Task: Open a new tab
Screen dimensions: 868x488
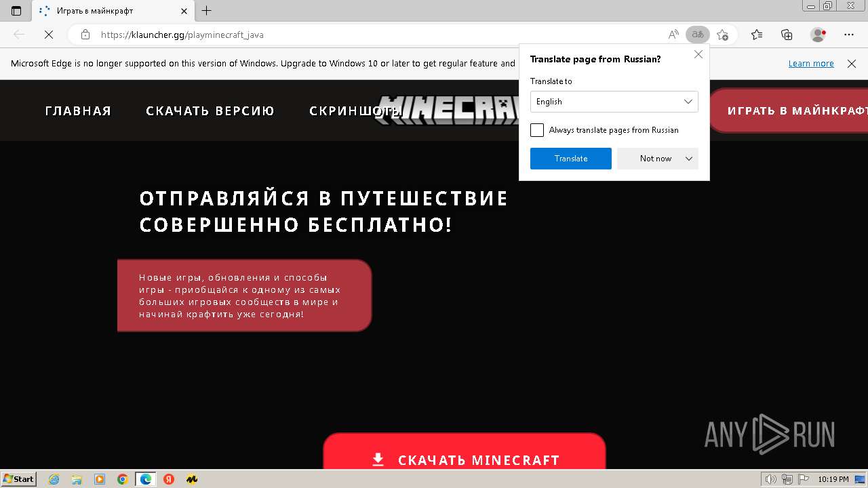Action: click(207, 11)
